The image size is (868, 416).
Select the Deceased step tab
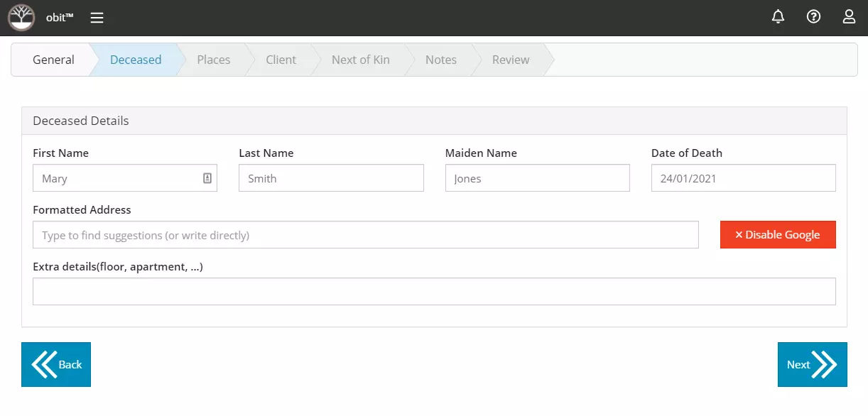click(x=136, y=60)
